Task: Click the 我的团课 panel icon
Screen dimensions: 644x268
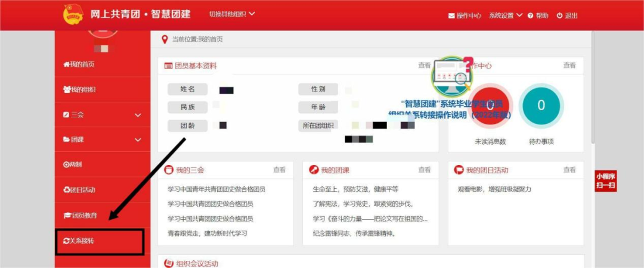Action: pos(314,170)
